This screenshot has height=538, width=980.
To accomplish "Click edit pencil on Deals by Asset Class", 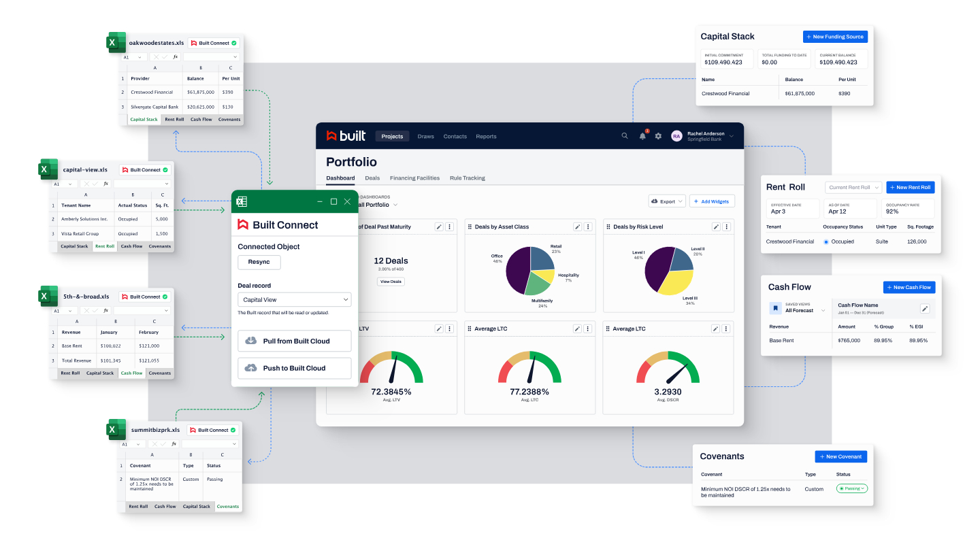I will pyautogui.click(x=577, y=226).
